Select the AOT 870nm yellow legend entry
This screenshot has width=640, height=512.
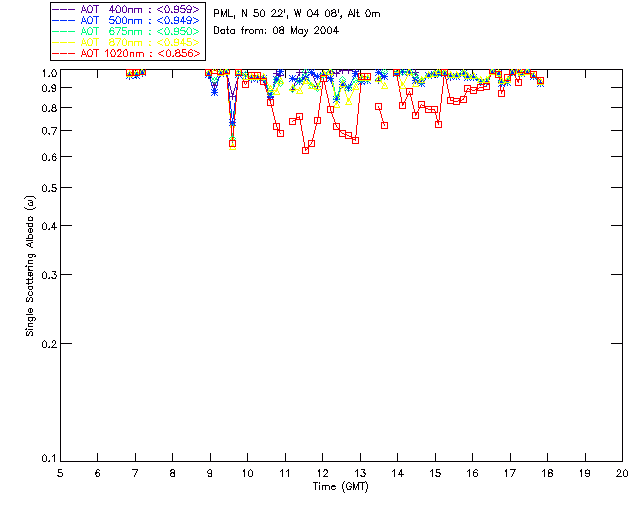click(x=126, y=42)
